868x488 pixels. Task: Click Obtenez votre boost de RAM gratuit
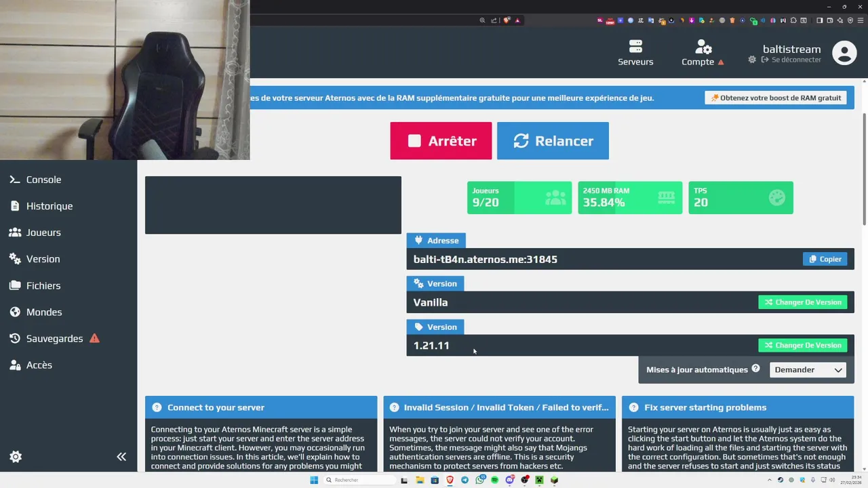[x=776, y=98]
